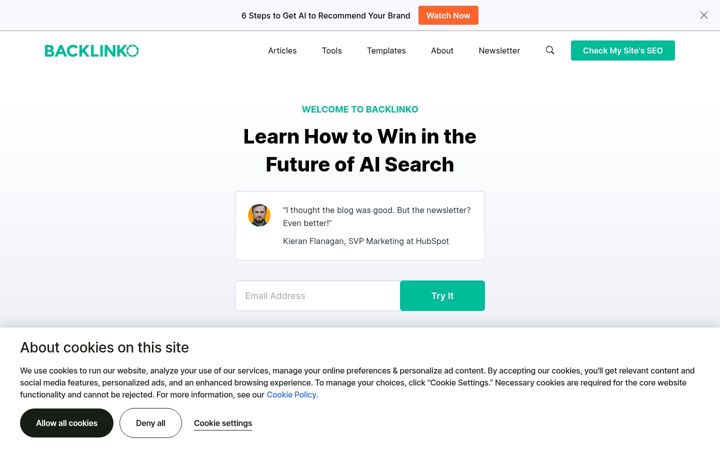Viewport: 720px width, 450px height.
Task: Open the Articles menu item
Action: 282,51
